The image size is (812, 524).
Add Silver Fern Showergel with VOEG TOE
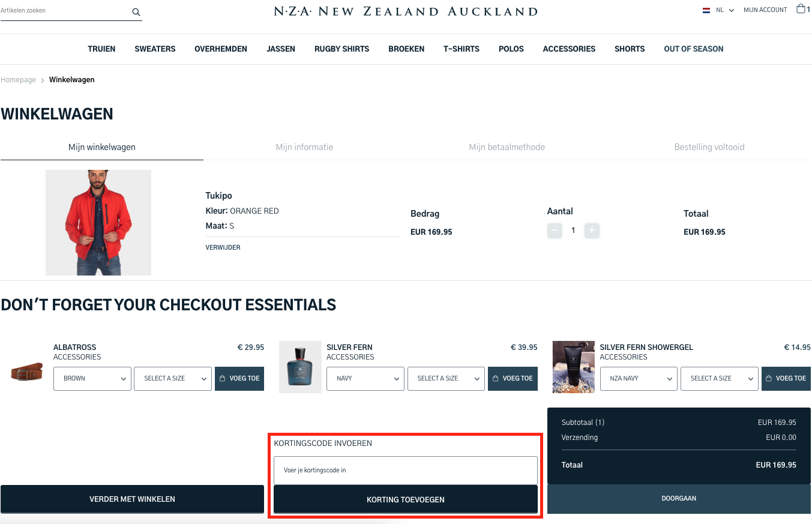pyautogui.click(x=786, y=379)
